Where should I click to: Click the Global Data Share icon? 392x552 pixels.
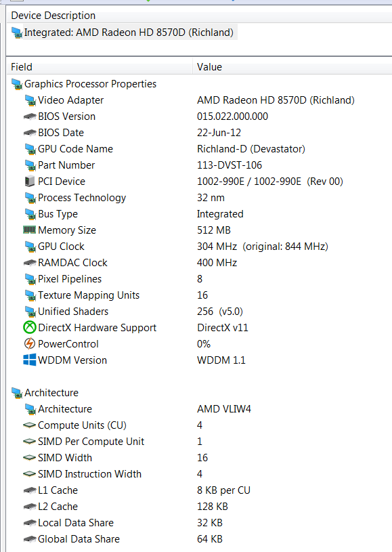click(x=30, y=539)
